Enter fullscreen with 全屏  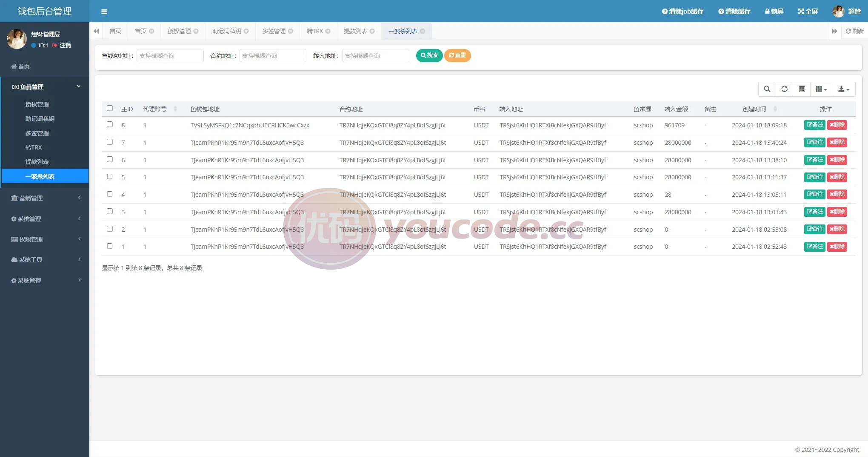click(x=808, y=11)
